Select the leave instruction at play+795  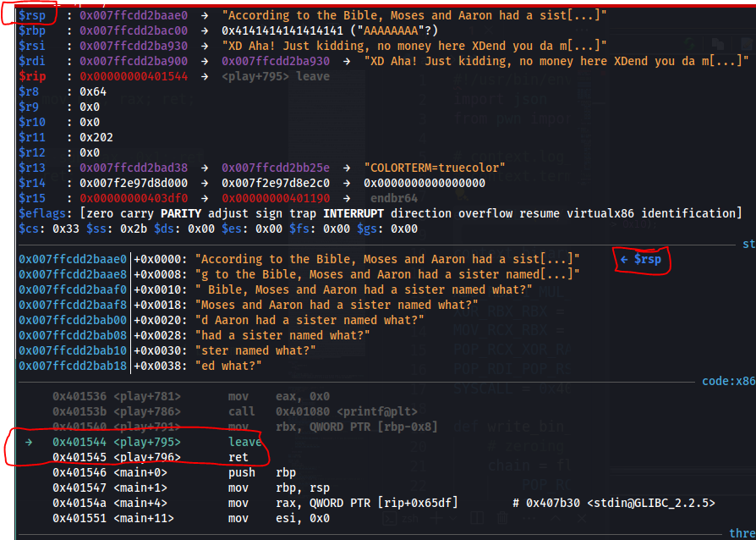tap(244, 441)
